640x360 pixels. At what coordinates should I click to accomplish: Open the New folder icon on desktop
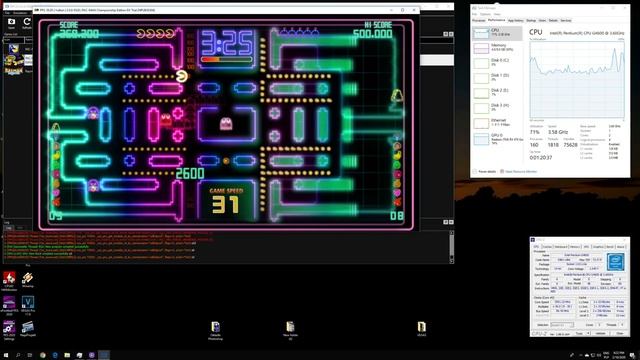coord(290,330)
